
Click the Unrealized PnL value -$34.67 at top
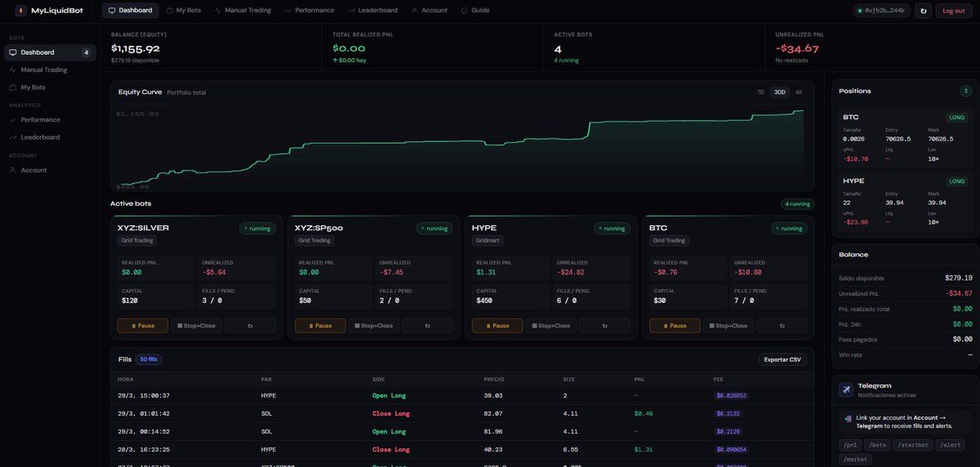click(x=797, y=49)
